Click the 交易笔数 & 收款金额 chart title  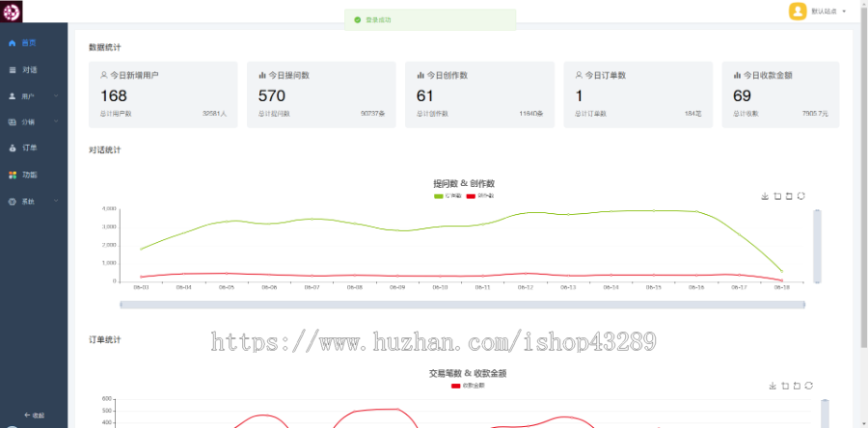click(468, 373)
